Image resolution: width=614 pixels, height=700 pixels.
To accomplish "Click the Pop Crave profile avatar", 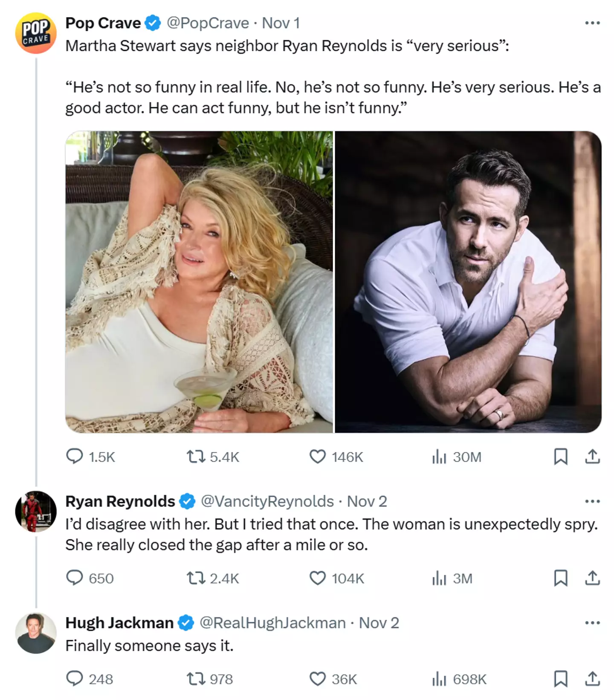I will (36, 33).
